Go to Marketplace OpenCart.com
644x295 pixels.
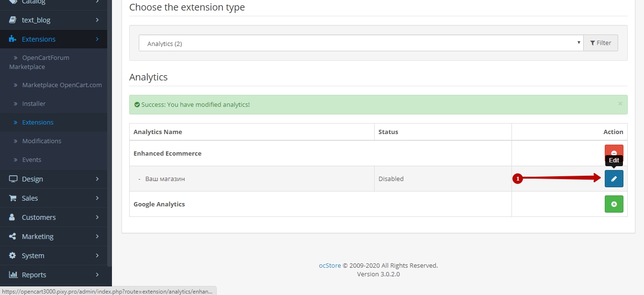tap(62, 85)
